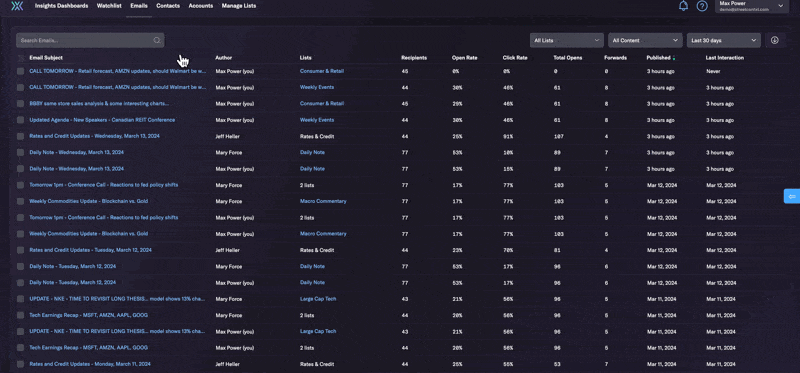Sort by Total Opens column
800x373 pixels.
[567, 58]
